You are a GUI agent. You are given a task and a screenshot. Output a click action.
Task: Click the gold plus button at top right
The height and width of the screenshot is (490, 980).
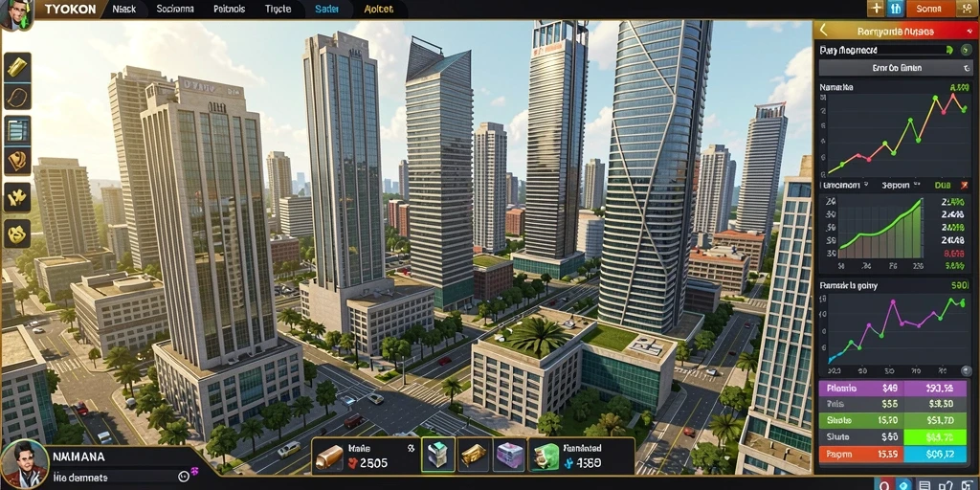875,9
